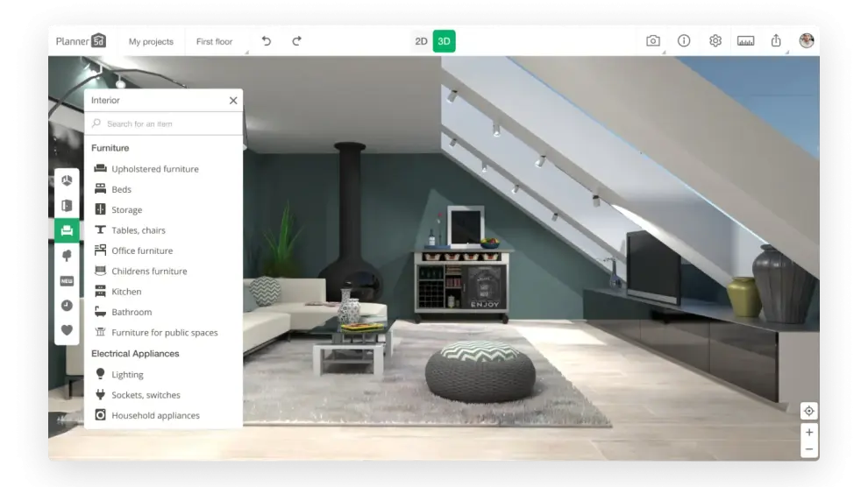The height and width of the screenshot is (487, 868).
Task: Switch to 2D view mode
Action: tap(421, 41)
